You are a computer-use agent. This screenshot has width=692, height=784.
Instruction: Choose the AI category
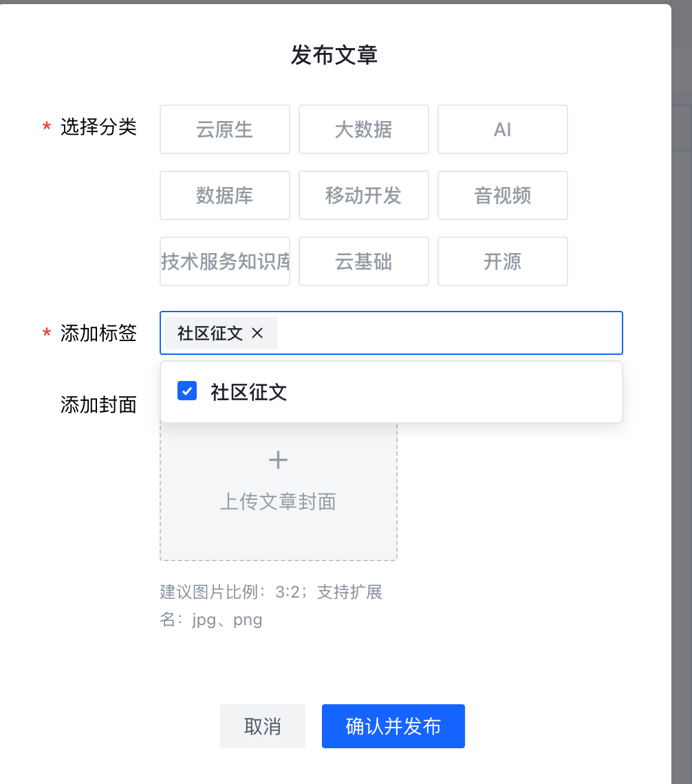click(503, 129)
